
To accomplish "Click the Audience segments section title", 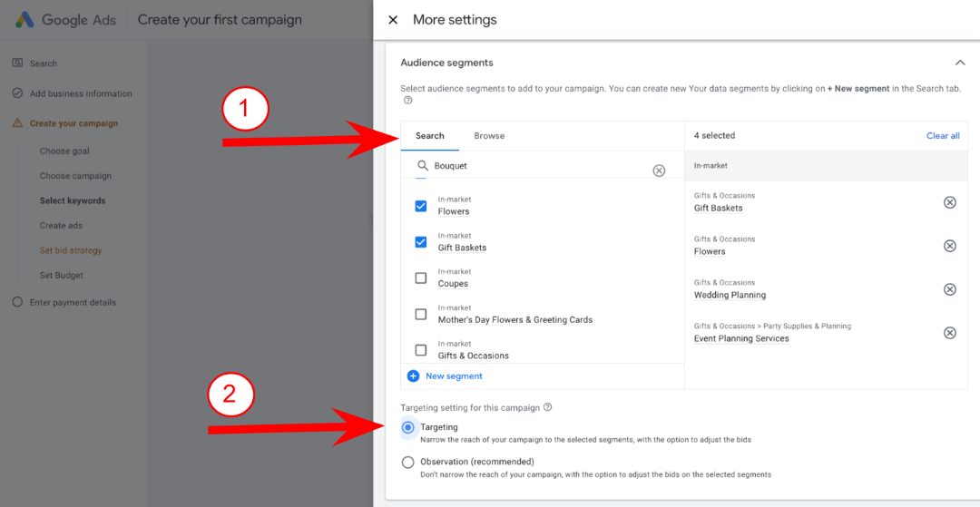I will pyautogui.click(x=446, y=63).
